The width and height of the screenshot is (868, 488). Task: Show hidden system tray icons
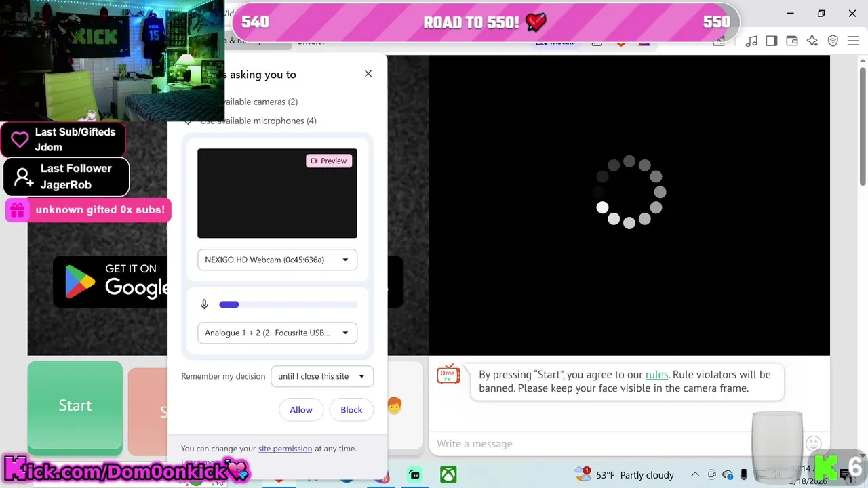click(x=695, y=474)
